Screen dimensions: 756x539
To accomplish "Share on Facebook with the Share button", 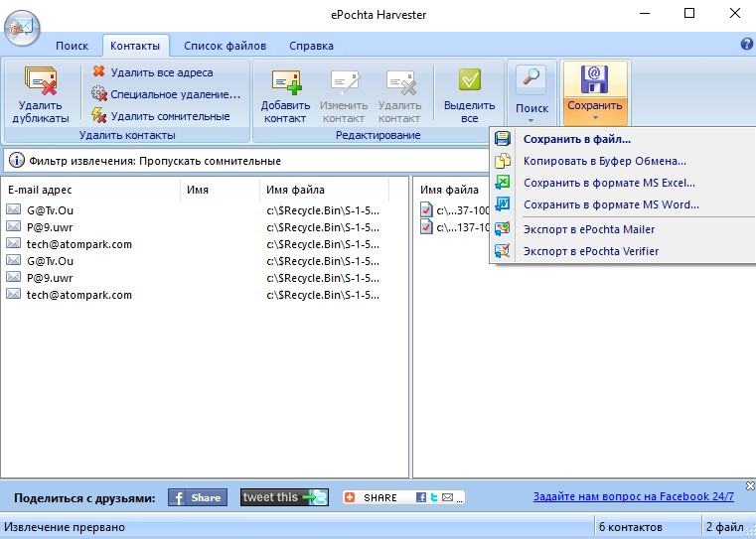I will pos(198,497).
